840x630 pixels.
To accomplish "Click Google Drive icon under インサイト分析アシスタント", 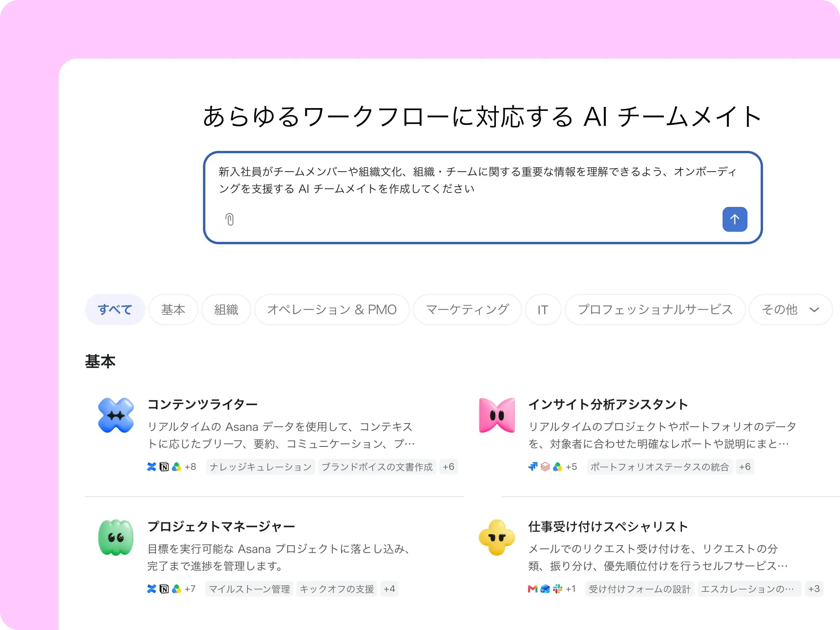I will tap(558, 467).
